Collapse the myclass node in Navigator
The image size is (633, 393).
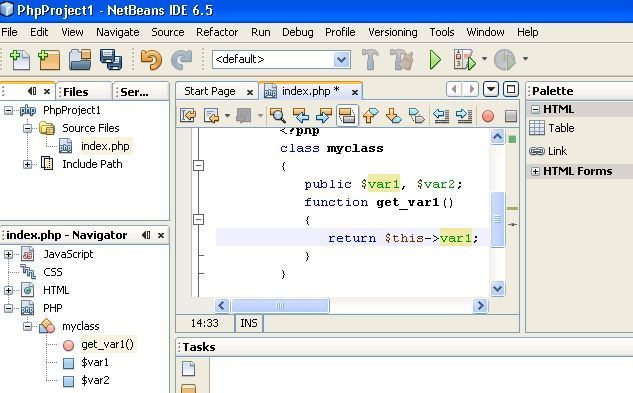click(x=27, y=326)
